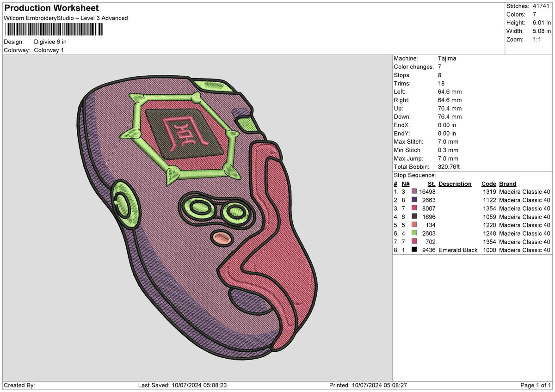Select the machine value Tajima

pyautogui.click(x=447, y=59)
